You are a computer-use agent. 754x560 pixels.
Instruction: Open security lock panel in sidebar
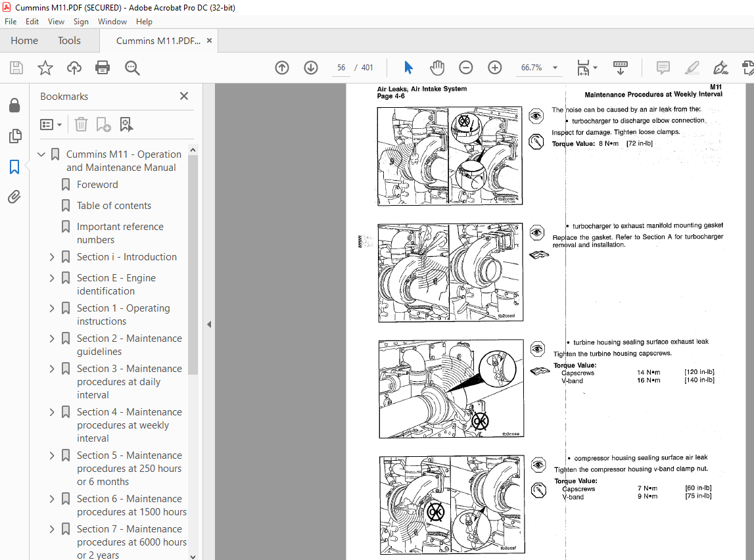15,105
